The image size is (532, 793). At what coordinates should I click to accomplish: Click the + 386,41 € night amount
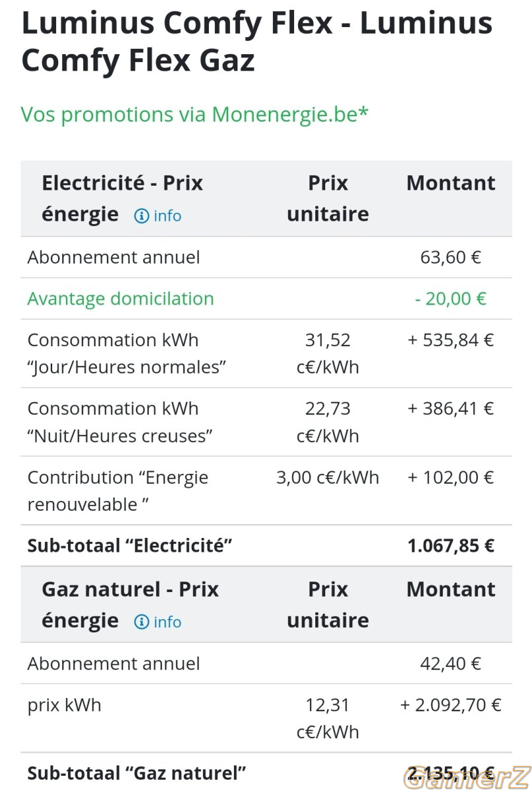pyautogui.click(x=451, y=409)
